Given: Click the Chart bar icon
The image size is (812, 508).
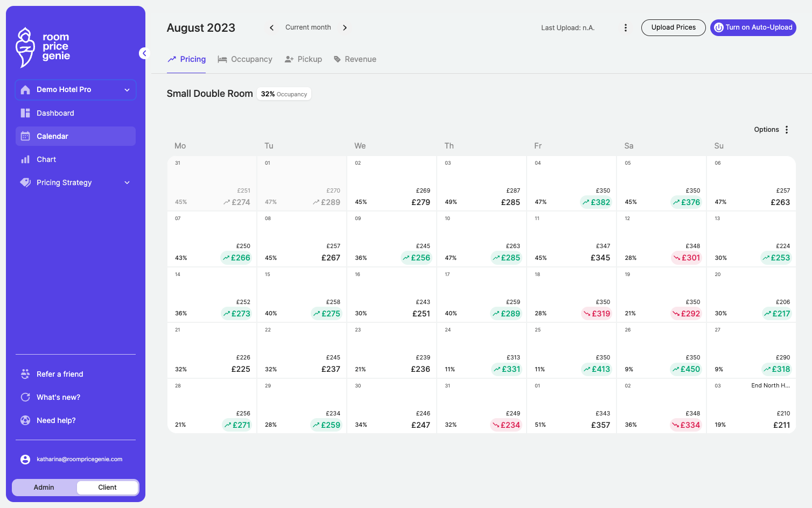Looking at the screenshot, I should (25, 159).
